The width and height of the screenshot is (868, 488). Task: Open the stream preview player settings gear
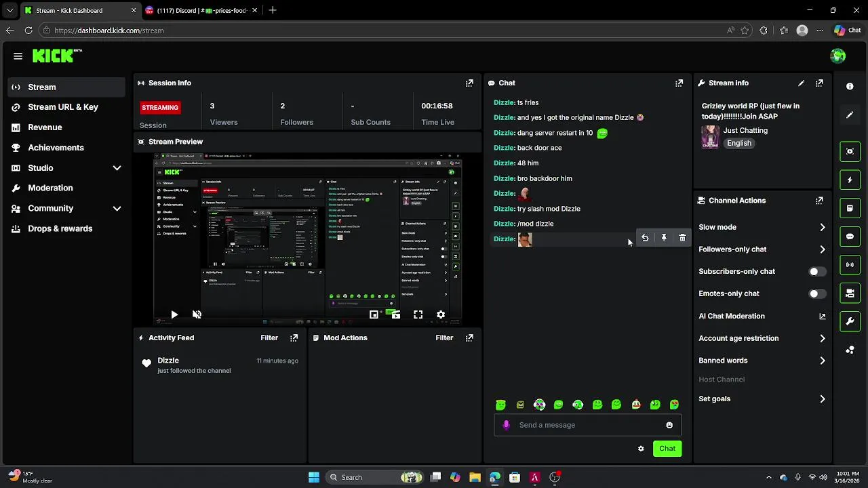point(441,314)
